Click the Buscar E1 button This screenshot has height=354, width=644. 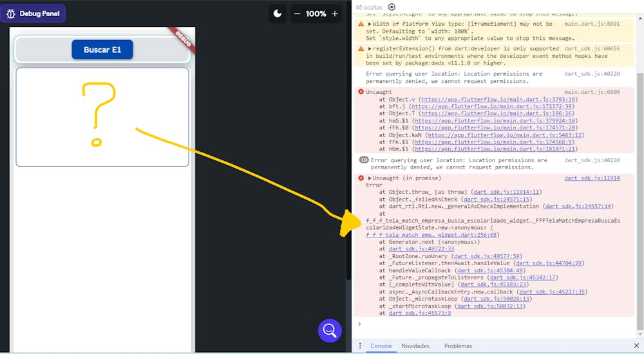(x=102, y=50)
